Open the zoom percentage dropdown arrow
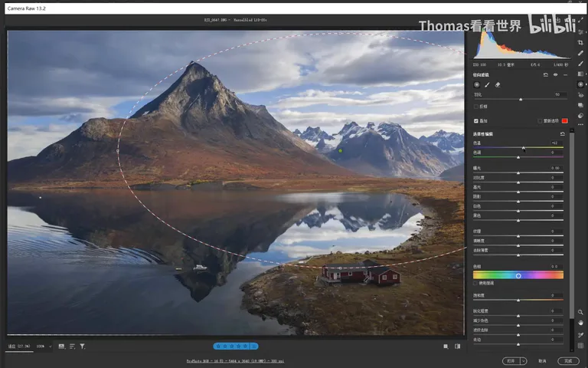588x368 pixels. (x=50, y=347)
